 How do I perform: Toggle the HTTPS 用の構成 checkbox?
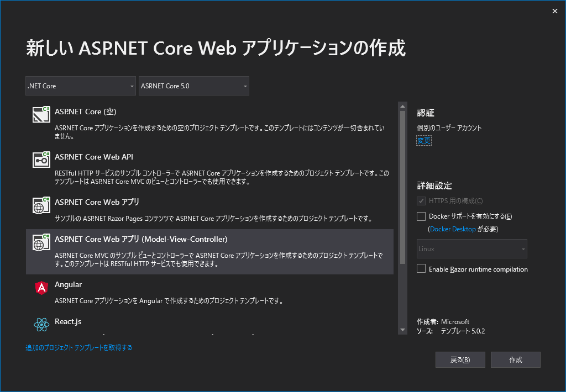pyautogui.click(x=421, y=201)
